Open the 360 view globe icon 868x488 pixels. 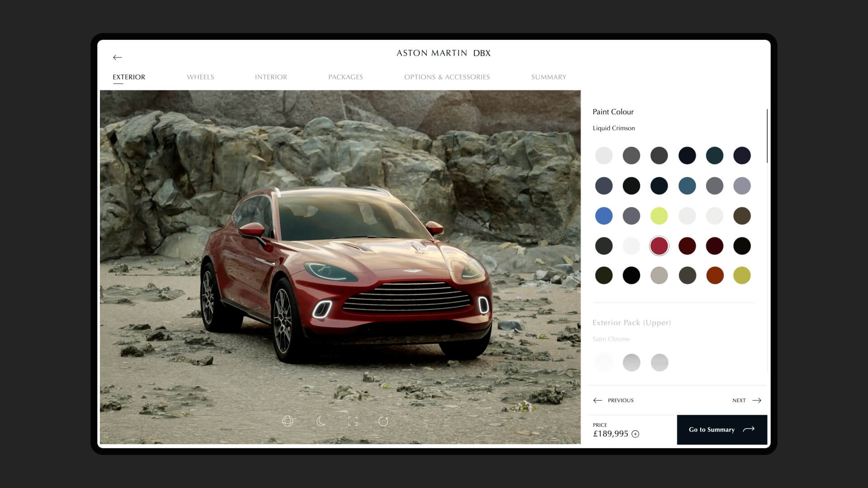tap(288, 421)
